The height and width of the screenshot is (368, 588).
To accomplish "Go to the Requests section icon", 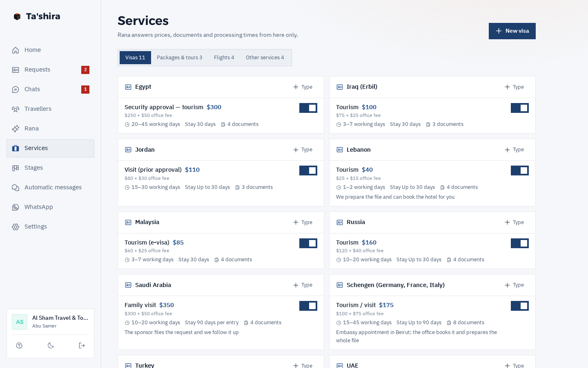I will (x=16, y=70).
